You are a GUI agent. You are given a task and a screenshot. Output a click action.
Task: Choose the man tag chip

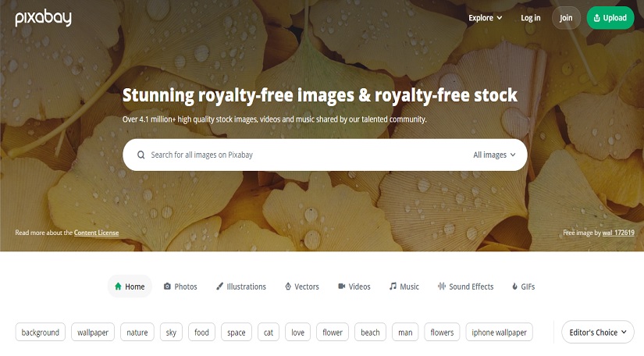point(405,332)
